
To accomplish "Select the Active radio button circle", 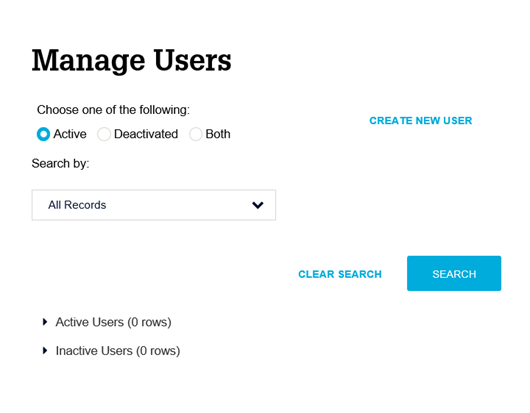I will (x=43, y=134).
